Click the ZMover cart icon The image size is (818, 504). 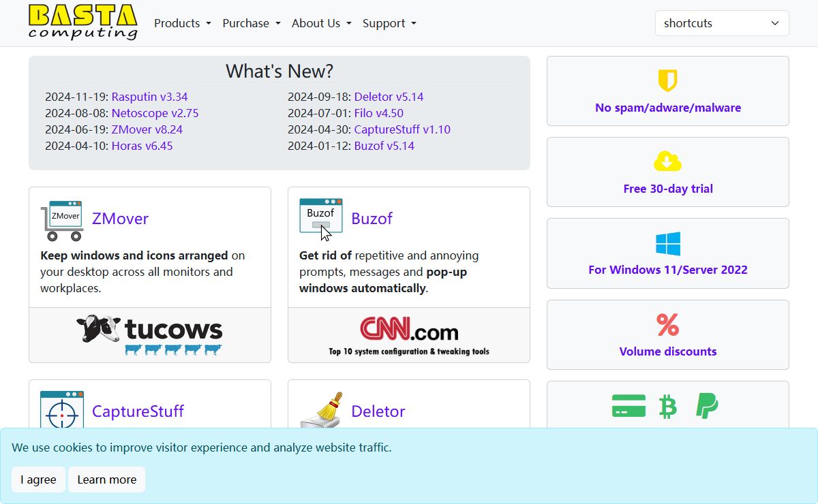tap(62, 220)
